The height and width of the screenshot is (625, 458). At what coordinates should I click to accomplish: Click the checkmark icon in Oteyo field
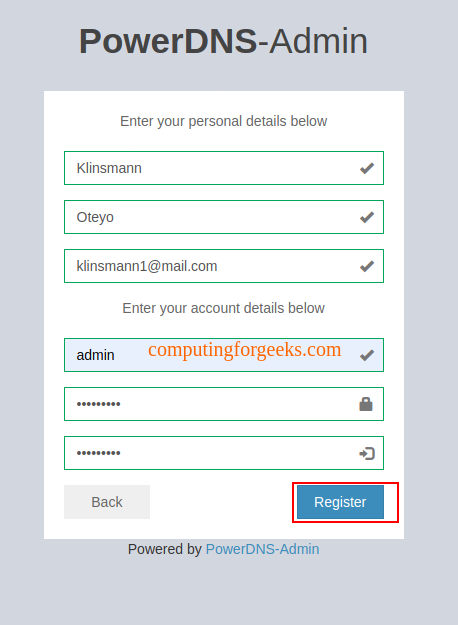click(x=367, y=217)
